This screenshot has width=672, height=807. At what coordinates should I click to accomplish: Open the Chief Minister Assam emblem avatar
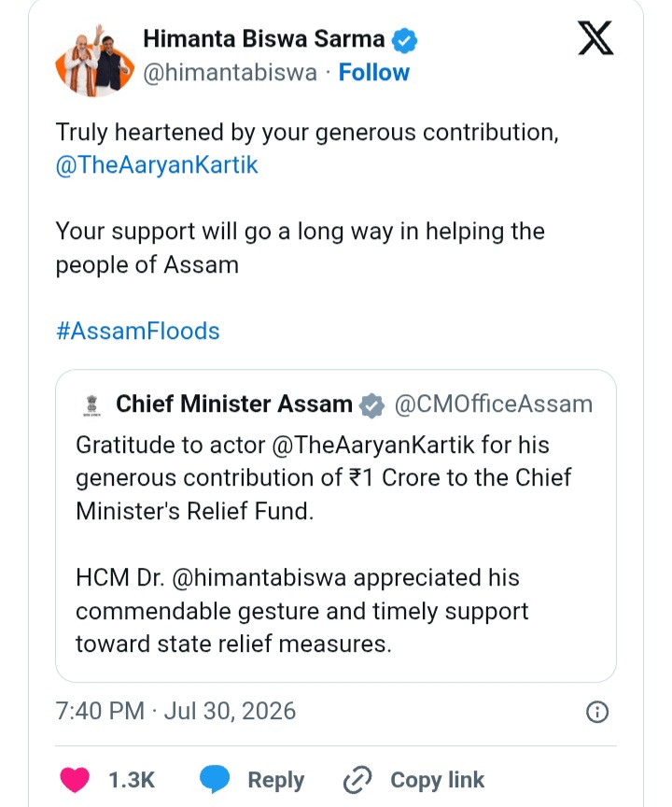(x=92, y=405)
